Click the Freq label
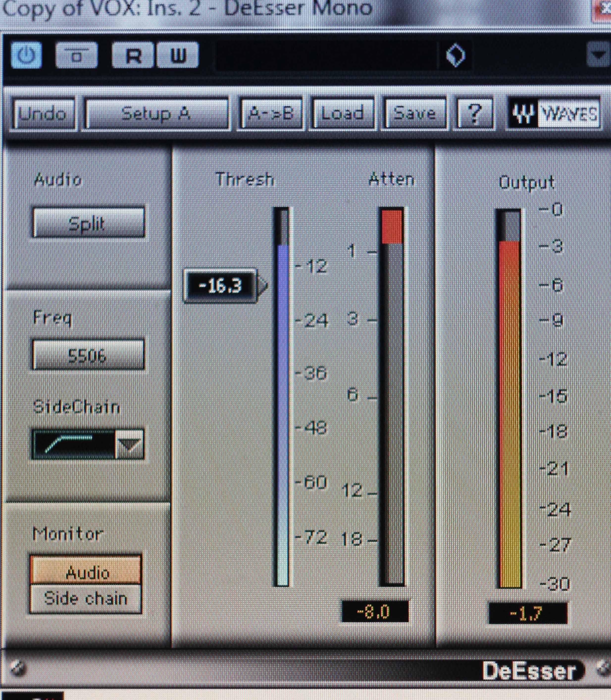This screenshot has height=700, width=611. coord(52,319)
